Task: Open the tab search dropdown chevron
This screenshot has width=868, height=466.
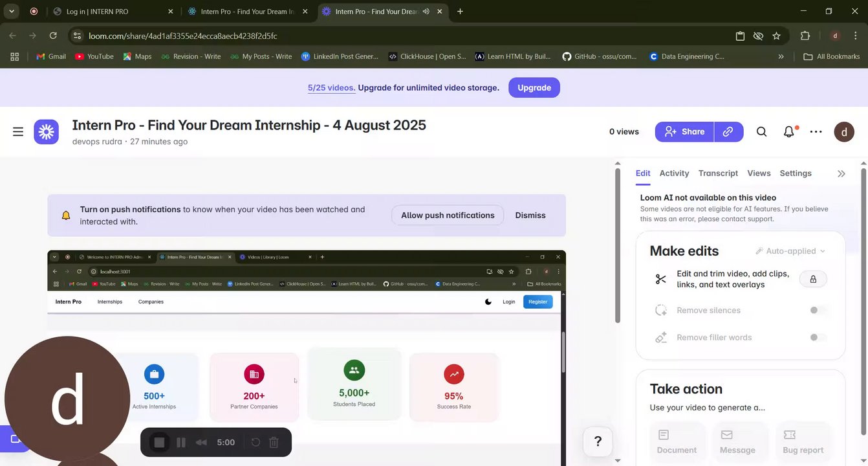Action: point(12,12)
